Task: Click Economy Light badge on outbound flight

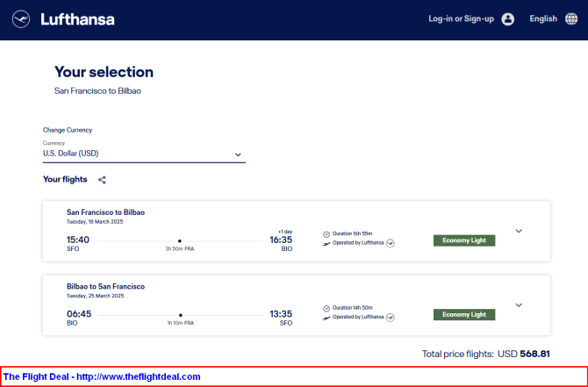Action: coord(464,240)
